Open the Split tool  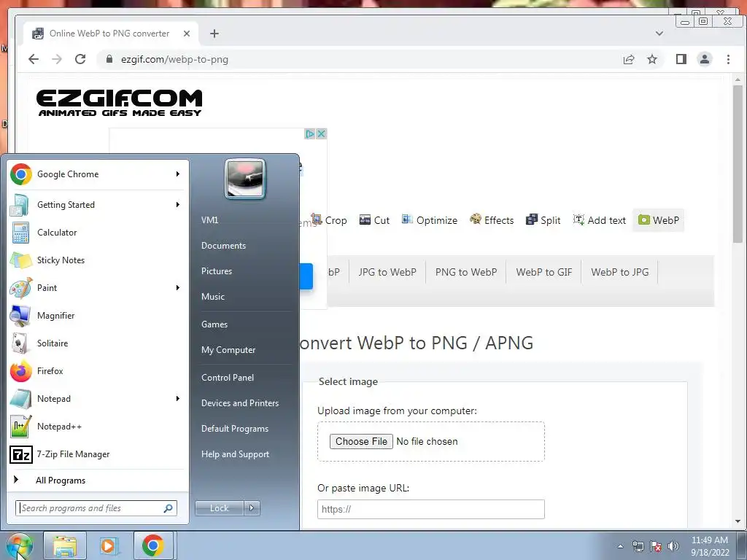pyautogui.click(x=543, y=220)
